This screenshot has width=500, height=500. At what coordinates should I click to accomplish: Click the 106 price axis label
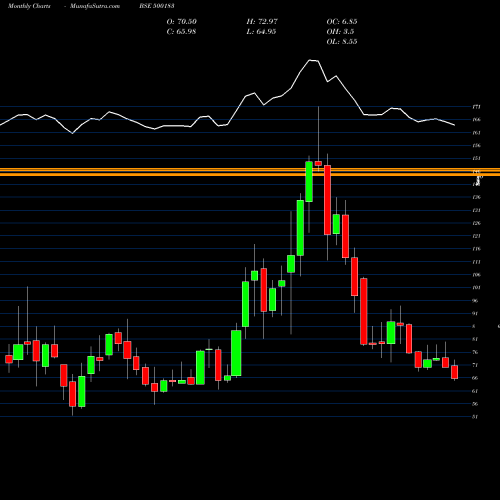coord(476,275)
